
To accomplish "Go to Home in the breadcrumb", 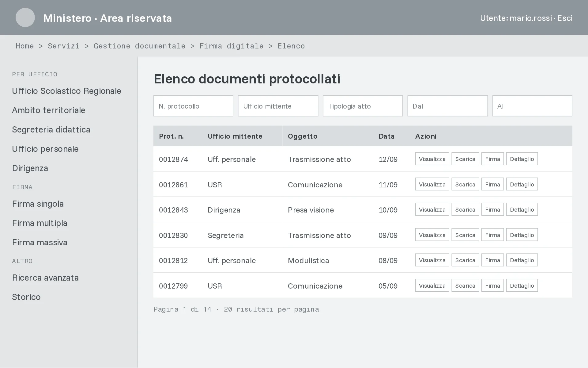I will (x=25, y=46).
